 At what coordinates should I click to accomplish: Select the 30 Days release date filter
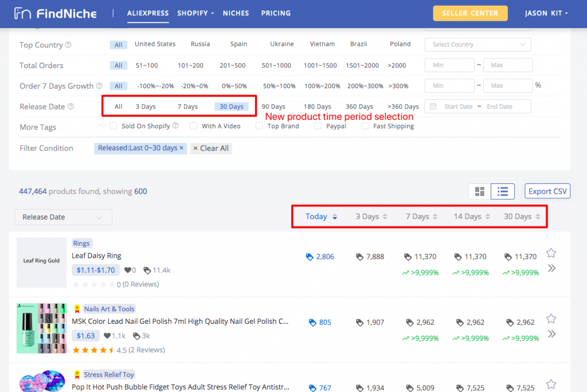(232, 107)
